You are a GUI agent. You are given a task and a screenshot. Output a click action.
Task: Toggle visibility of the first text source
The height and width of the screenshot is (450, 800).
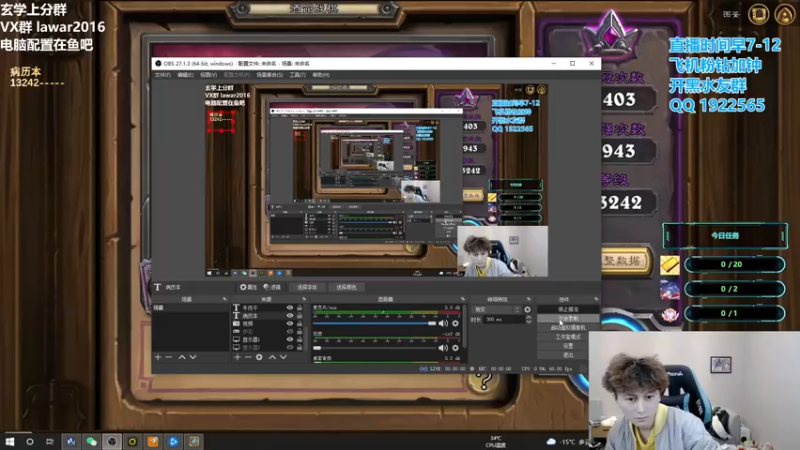(x=290, y=308)
